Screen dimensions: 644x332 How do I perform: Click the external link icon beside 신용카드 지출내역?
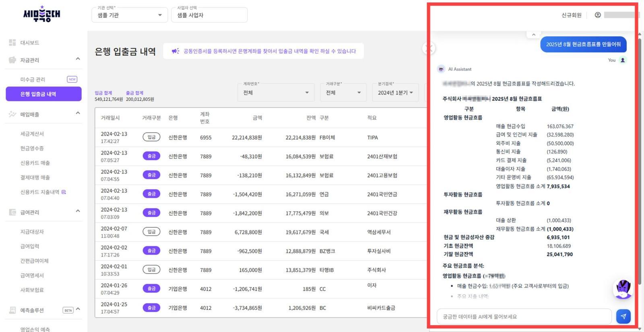64,192
